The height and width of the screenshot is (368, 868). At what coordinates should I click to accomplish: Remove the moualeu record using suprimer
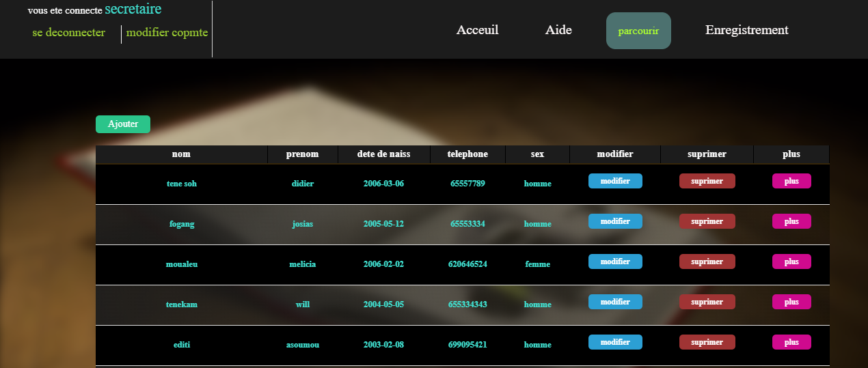tap(707, 261)
